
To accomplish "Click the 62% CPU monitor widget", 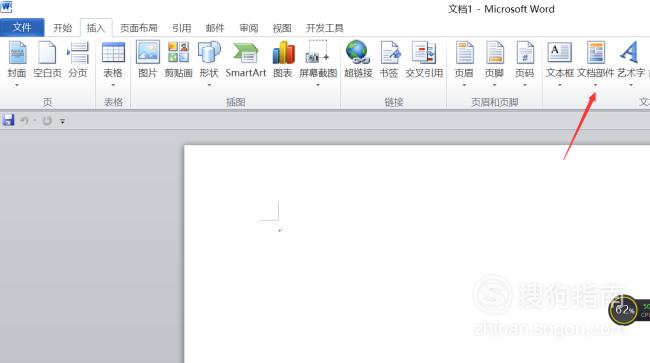I will coord(623,310).
